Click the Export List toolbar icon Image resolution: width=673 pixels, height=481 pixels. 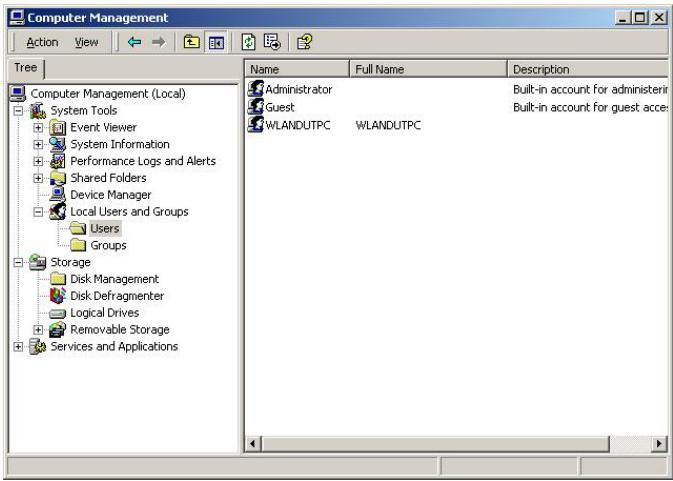coord(272,42)
